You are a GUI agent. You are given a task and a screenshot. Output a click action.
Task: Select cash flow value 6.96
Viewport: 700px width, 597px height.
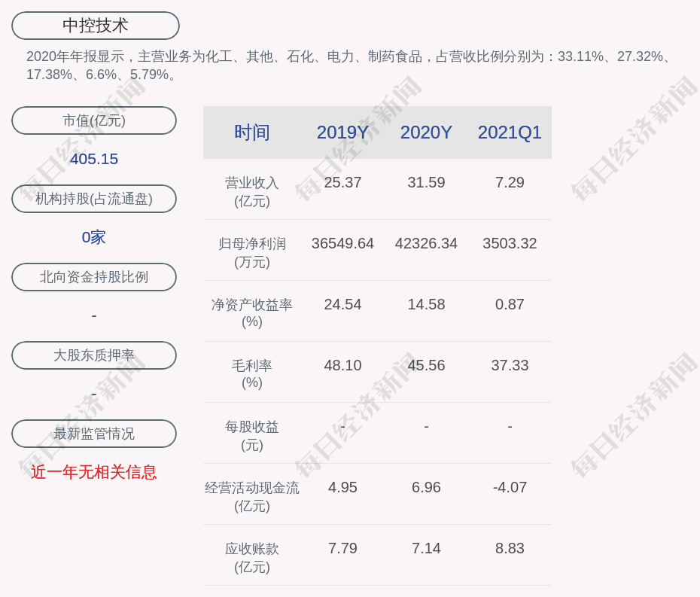[x=426, y=487]
